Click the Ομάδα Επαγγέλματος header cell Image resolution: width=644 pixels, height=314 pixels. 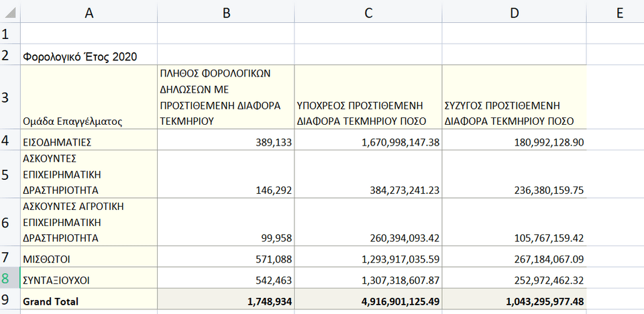point(89,97)
